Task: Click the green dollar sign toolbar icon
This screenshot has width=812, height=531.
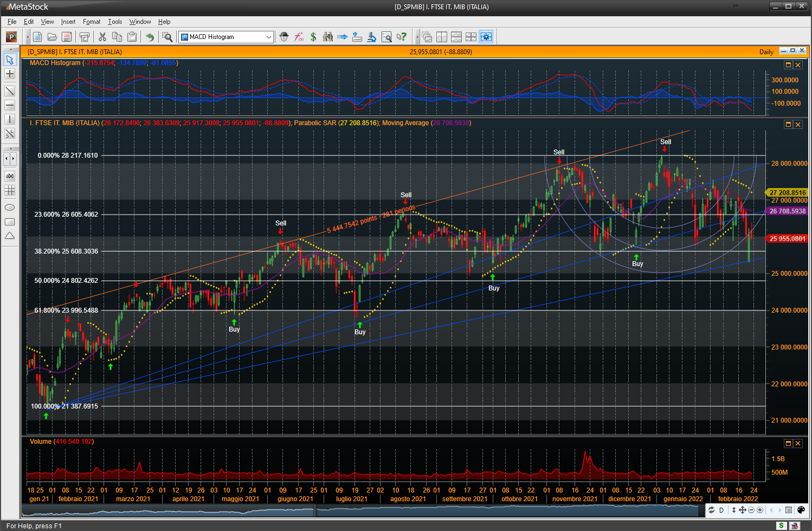Action: point(313,37)
